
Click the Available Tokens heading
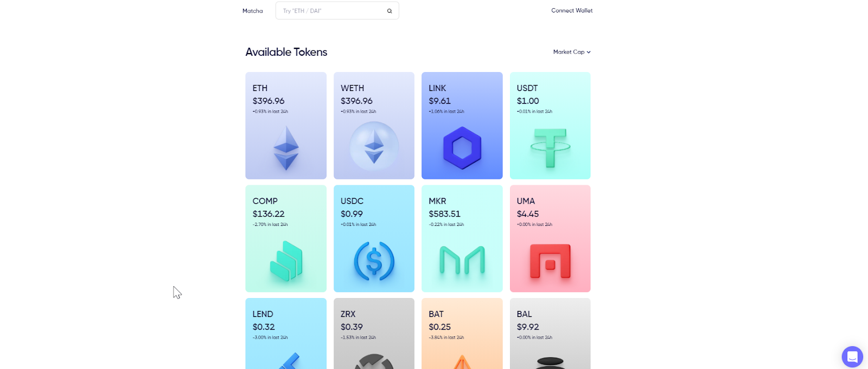(286, 52)
